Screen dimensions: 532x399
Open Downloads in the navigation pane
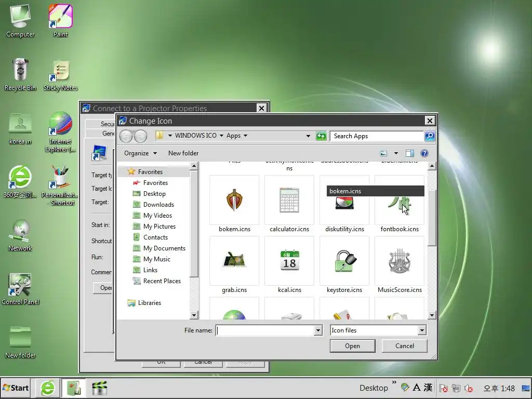153,205
